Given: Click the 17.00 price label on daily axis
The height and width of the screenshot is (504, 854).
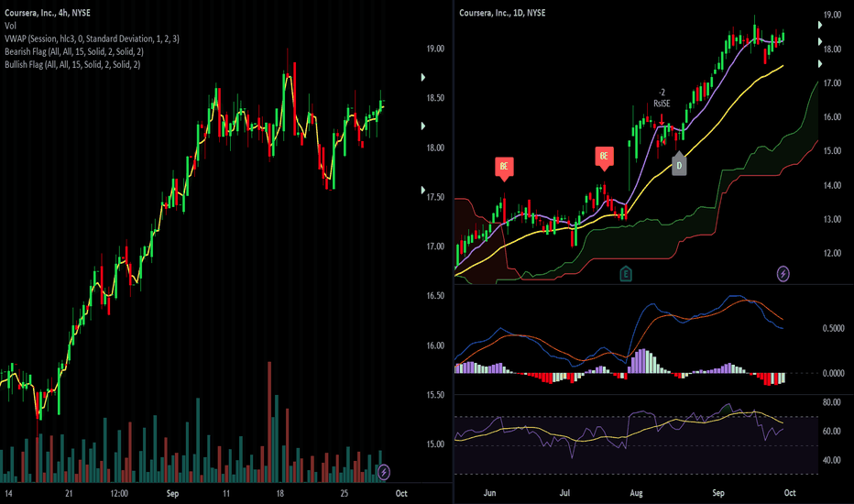Looking at the screenshot, I should click(x=832, y=83).
